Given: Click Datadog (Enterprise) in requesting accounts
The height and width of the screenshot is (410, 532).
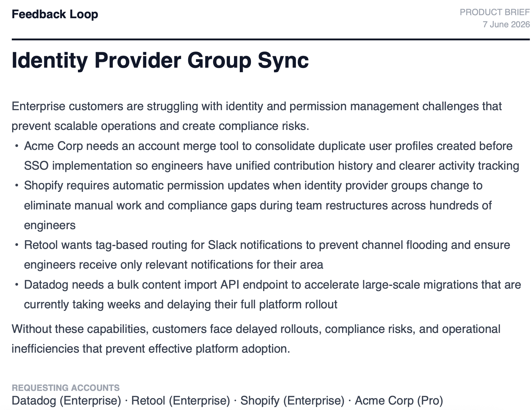Looking at the screenshot, I should point(66,401).
